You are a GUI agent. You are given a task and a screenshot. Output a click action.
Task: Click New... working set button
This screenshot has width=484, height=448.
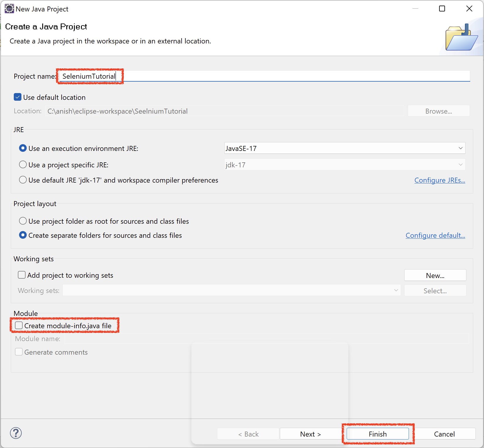(435, 275)
